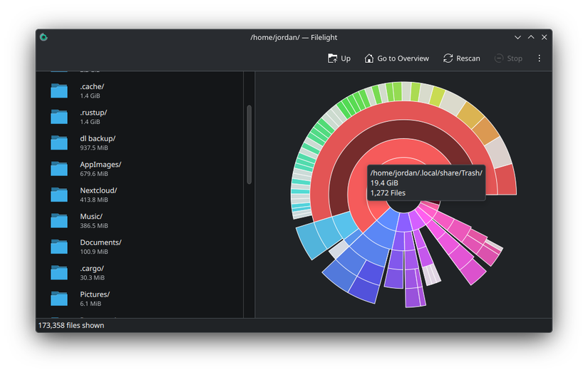Open the Documents/ folder entry
The height and width of the screenshot is (375, 588).
coord(100,242)
